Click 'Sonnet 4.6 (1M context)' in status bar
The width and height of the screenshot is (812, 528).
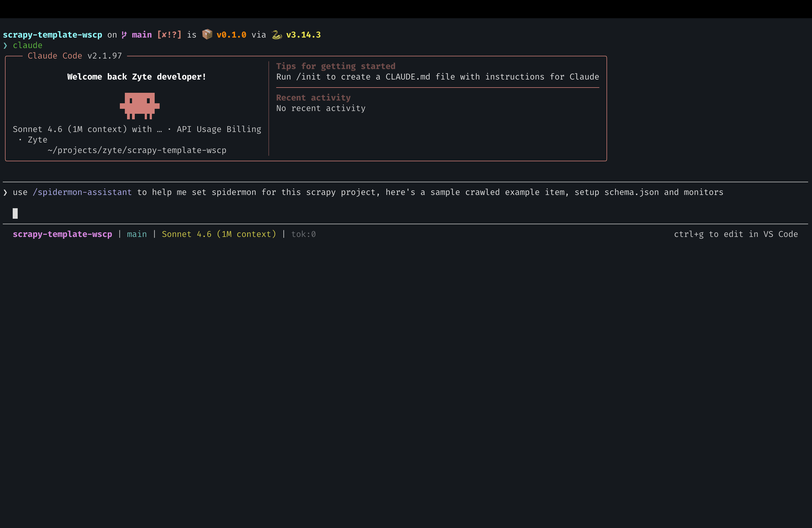(219, 234)
